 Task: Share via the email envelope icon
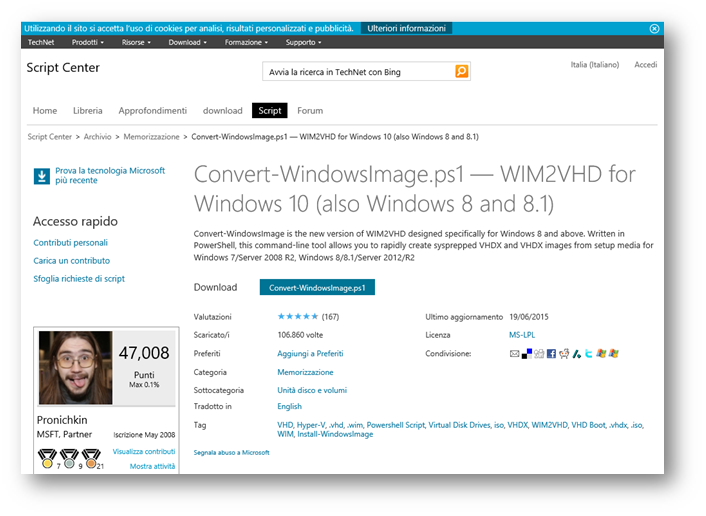tap(514, 354)
